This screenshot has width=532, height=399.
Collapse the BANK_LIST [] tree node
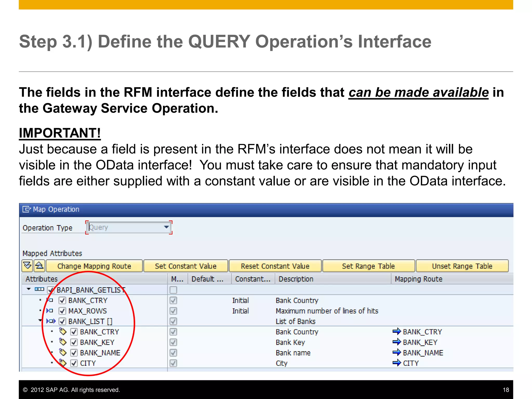coord(40,320)
